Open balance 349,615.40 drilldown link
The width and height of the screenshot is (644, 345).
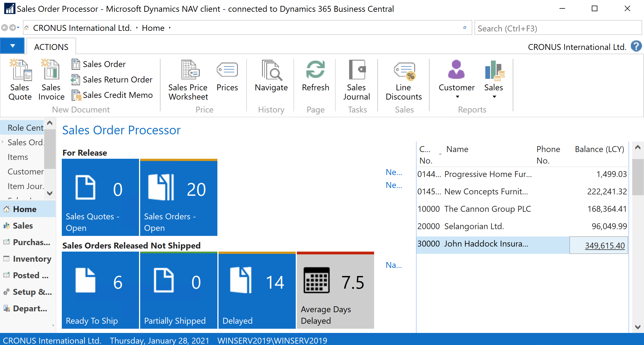pos(605,246)
